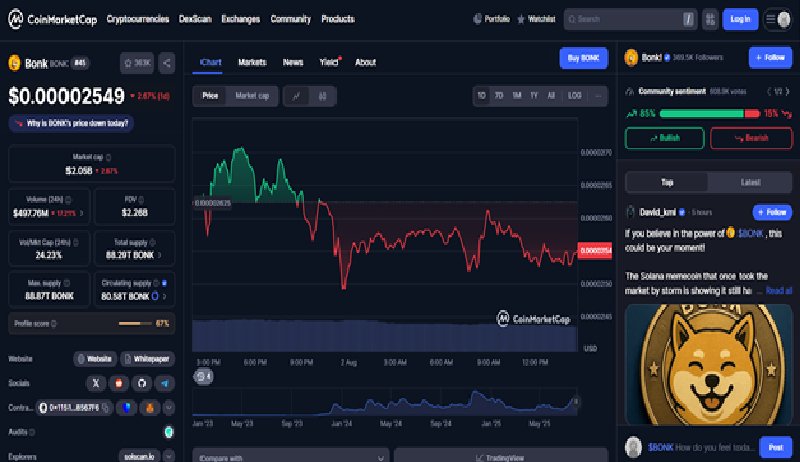Focus the Search input field
Image resolution: width=800 pixels, height=462 pixels.
pyautogui.click(x=630, y=19)
